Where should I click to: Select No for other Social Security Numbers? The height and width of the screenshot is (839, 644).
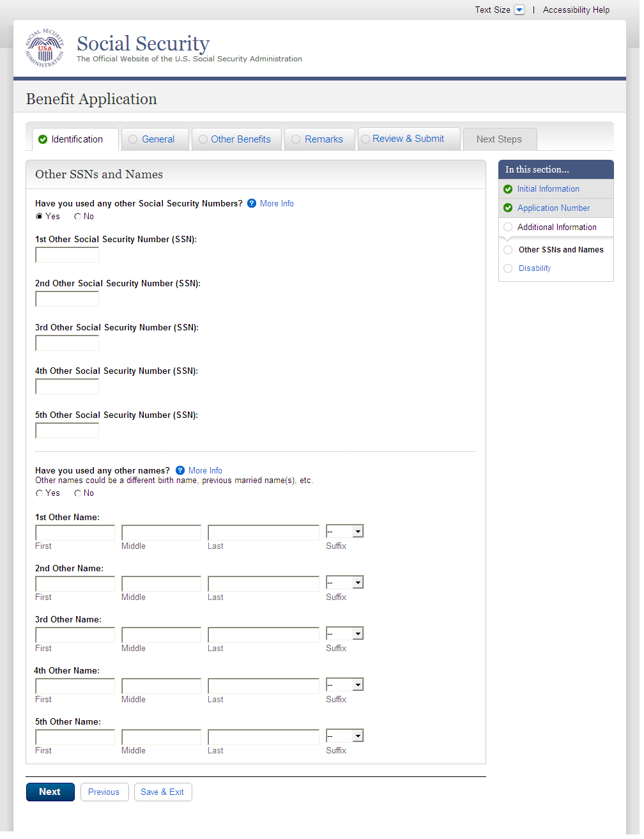pos(77,217)
